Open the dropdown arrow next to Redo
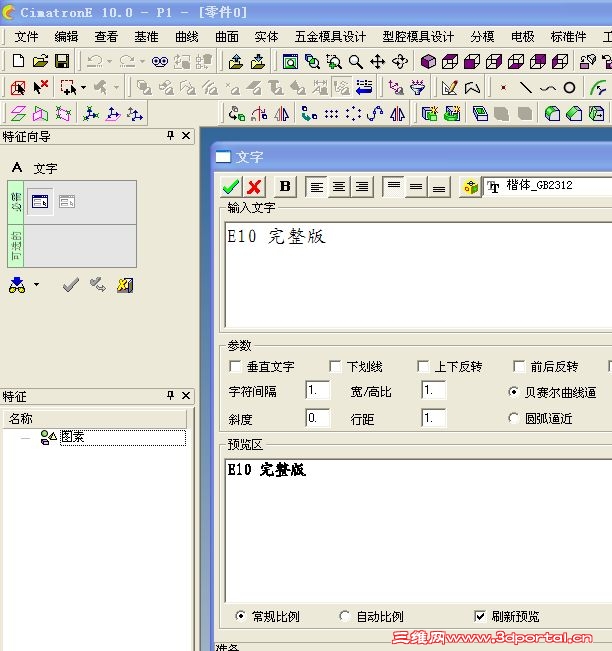 (142, 62)
